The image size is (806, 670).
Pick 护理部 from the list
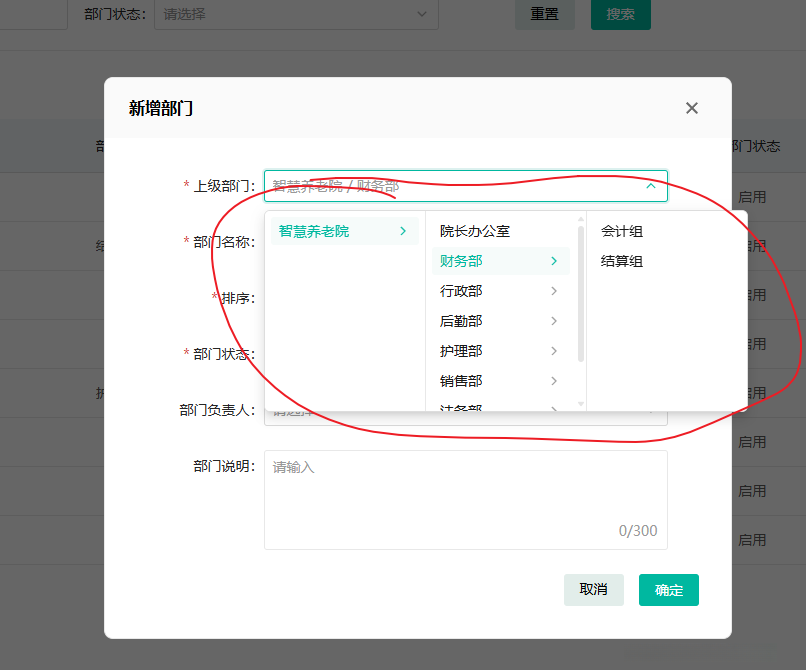[x=461, y=351]
